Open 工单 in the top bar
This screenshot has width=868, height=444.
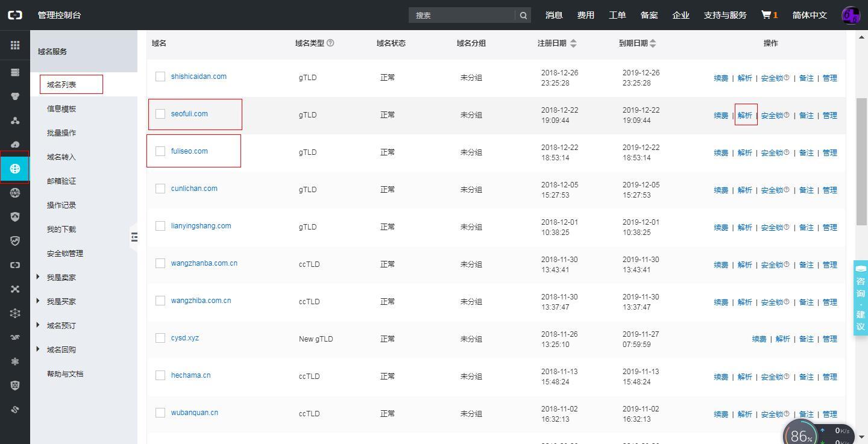617,15
